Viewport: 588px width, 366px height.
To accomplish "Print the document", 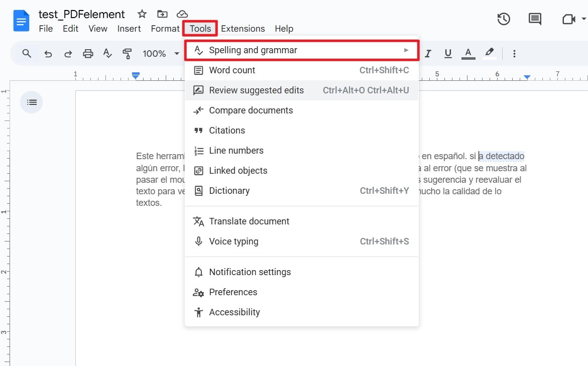I will (x=88, y=54).
